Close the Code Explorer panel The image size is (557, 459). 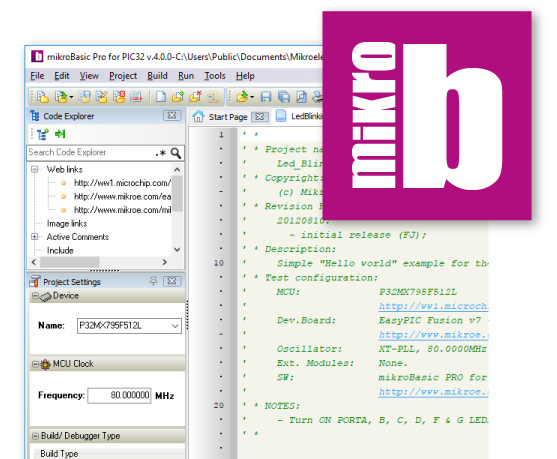coord(172,115)
